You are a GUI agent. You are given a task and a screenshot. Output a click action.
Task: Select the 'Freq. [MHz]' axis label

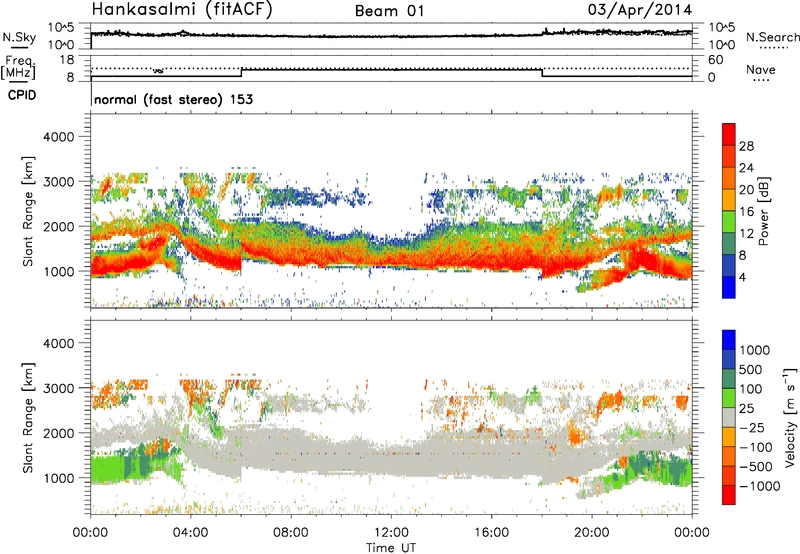point(18,67)
